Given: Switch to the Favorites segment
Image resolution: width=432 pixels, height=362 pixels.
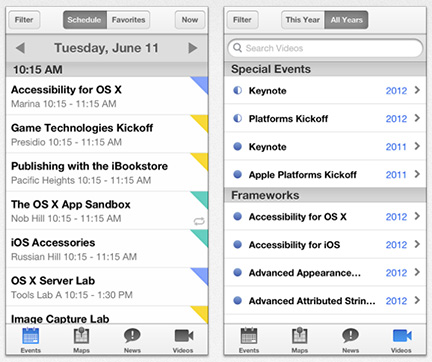Looking at the screenshot, I should tap(128, 20).
